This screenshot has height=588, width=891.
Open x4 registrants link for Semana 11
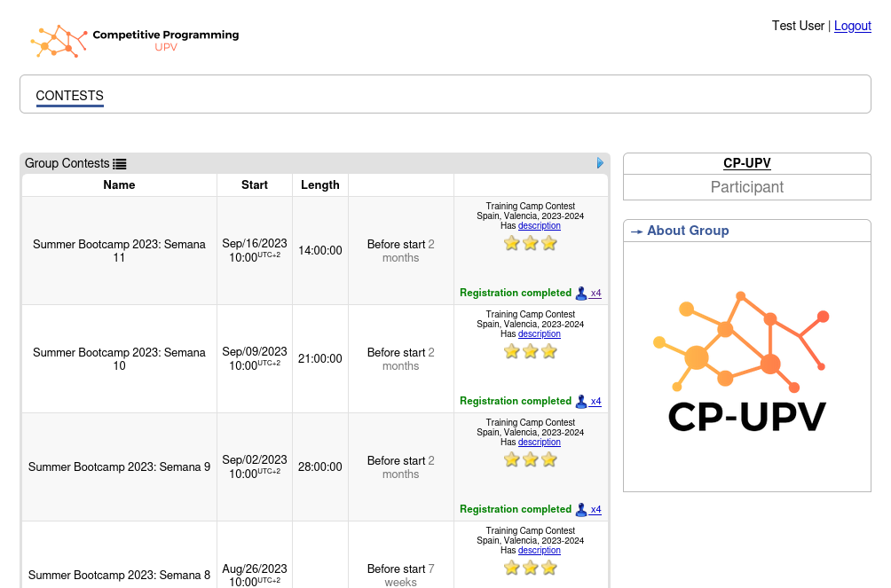(x=595, y=294)
